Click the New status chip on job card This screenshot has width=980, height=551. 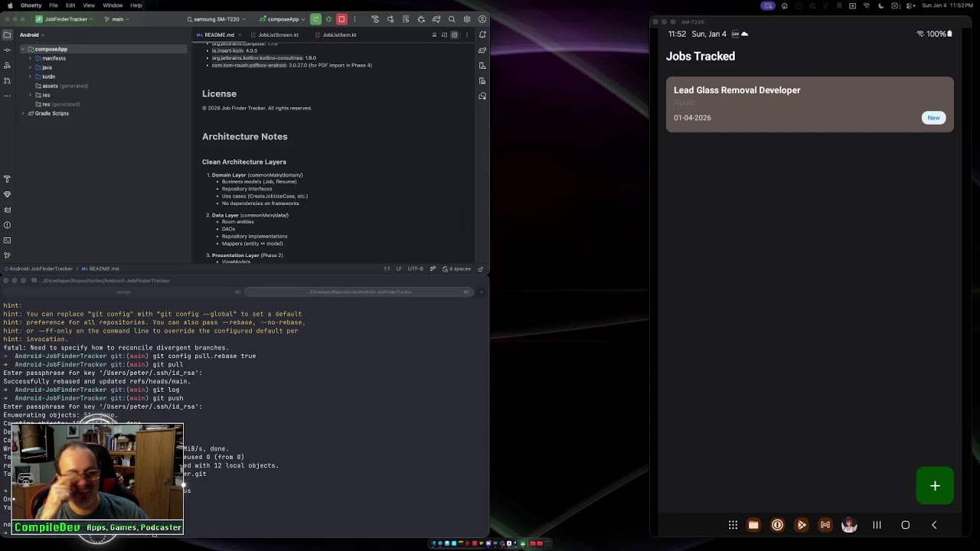[933, 118]
